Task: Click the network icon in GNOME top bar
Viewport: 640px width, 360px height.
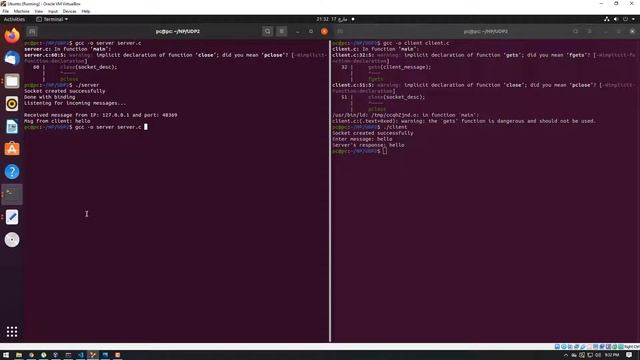Action: point(607,19)
